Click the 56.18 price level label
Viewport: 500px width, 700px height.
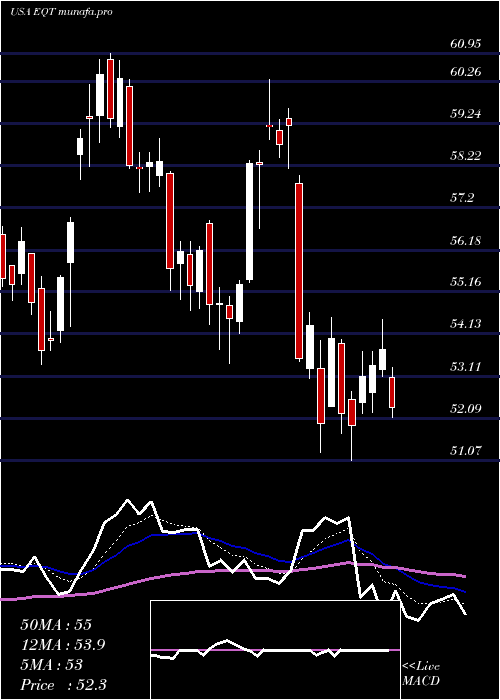click(466, 241)
